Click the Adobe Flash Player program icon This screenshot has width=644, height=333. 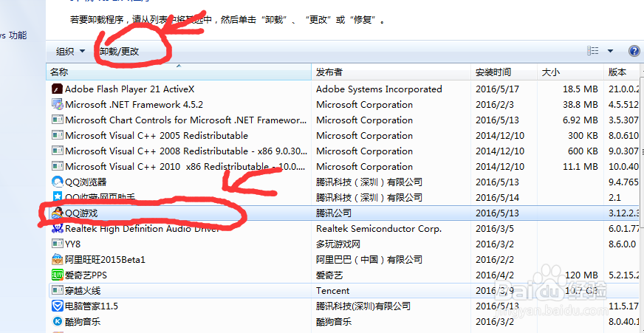pos(57,89)
